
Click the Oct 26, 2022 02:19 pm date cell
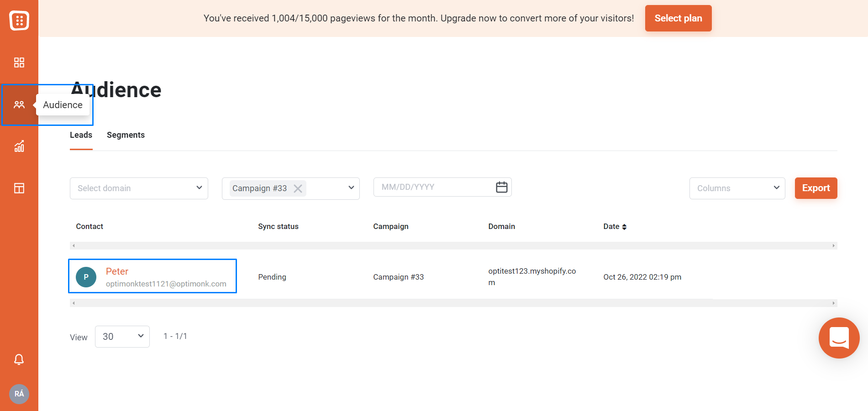tap(642, 277)
